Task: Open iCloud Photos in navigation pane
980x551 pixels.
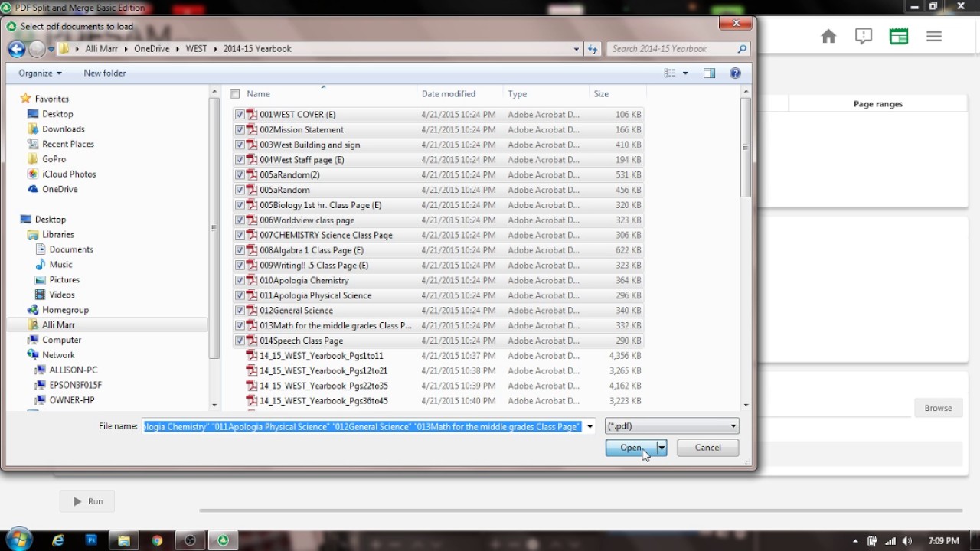Action: click(69, 174)
